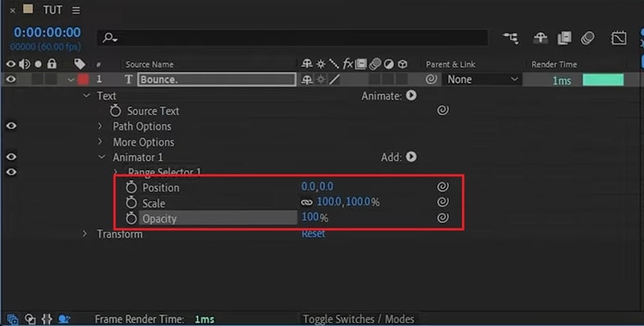Image resolution: width=644 pixels, height=326 pixels.
Task: Click the adjustment layer column header
Action: 389,64
